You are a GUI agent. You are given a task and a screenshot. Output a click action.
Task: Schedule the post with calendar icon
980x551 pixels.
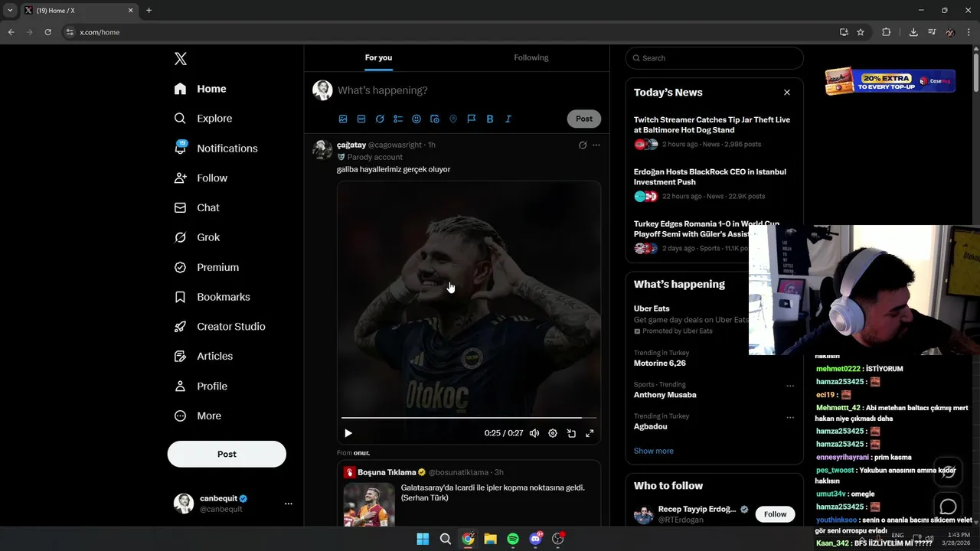[435, 119]
